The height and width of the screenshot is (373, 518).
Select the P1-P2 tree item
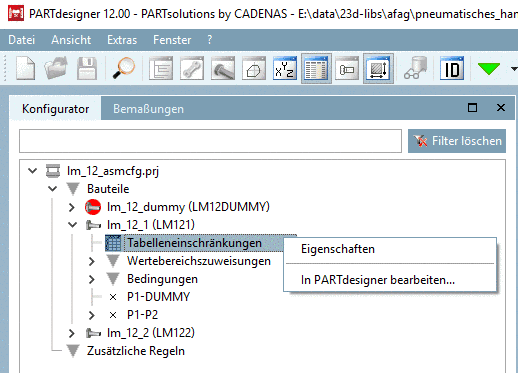click(x=142, y=315)
